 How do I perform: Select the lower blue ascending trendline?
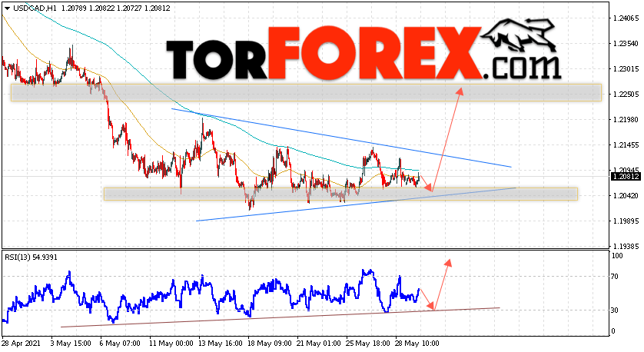click(356, 204)
